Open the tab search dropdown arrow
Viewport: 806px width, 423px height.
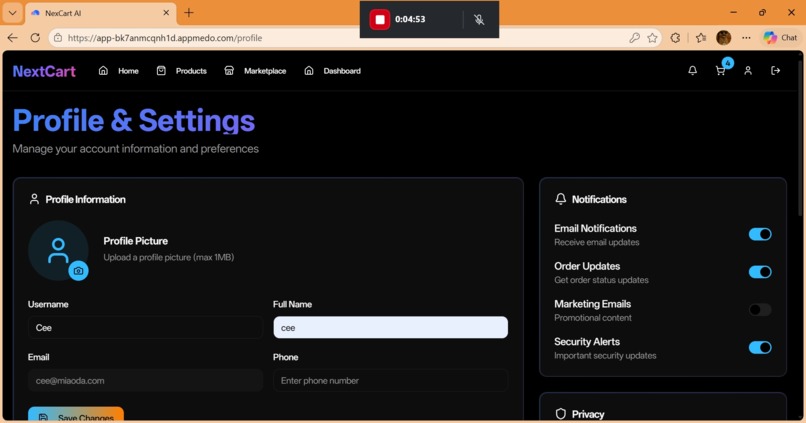point(12,13)
